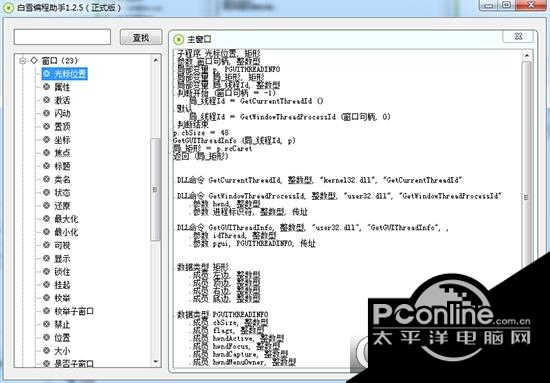The image size is (550, 383).
Task: Select the 最小化 tree entry
Action: coord(66,232)
